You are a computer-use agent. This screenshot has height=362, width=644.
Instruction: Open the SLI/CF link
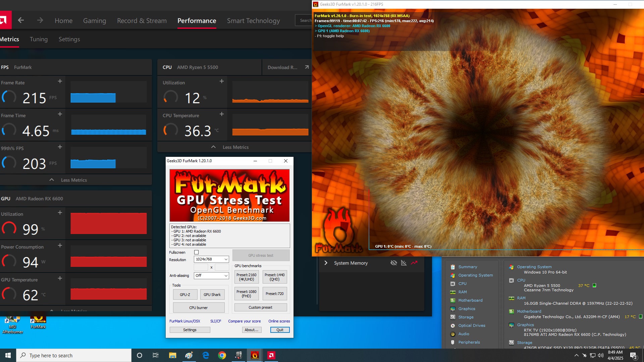[216, 321]
